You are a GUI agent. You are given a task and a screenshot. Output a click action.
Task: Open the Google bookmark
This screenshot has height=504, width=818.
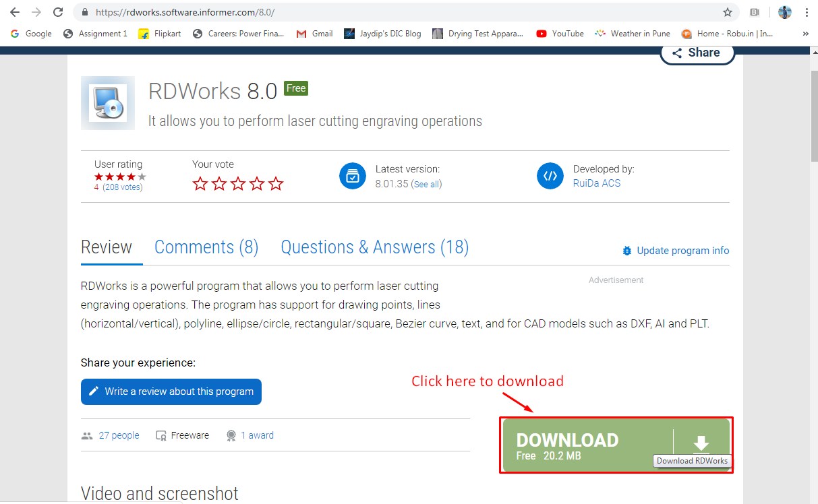pos(31,34)
